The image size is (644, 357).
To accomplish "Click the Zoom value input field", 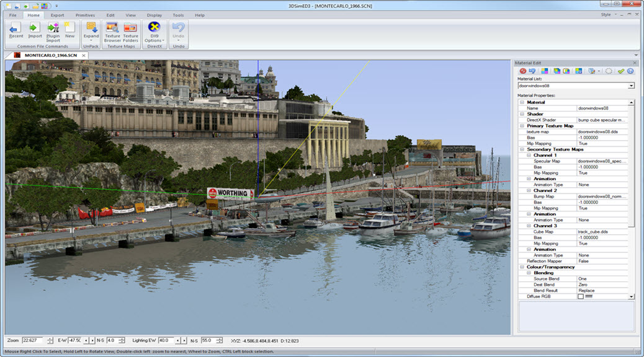I will tap(30, 340).
